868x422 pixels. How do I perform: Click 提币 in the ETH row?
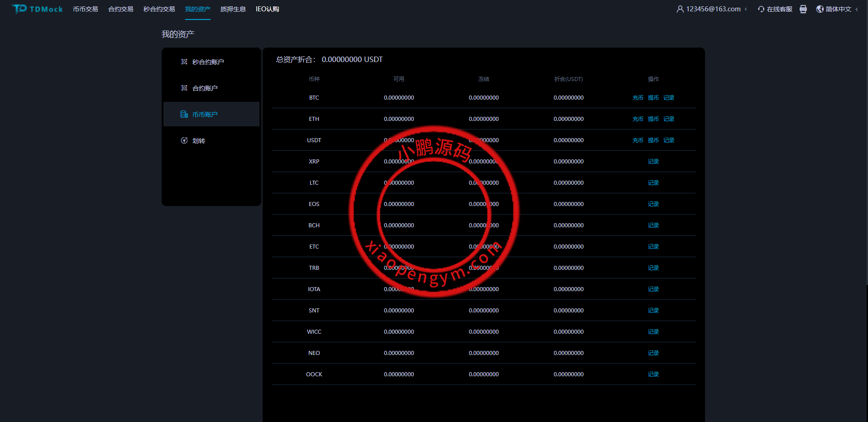click(653, 119)
